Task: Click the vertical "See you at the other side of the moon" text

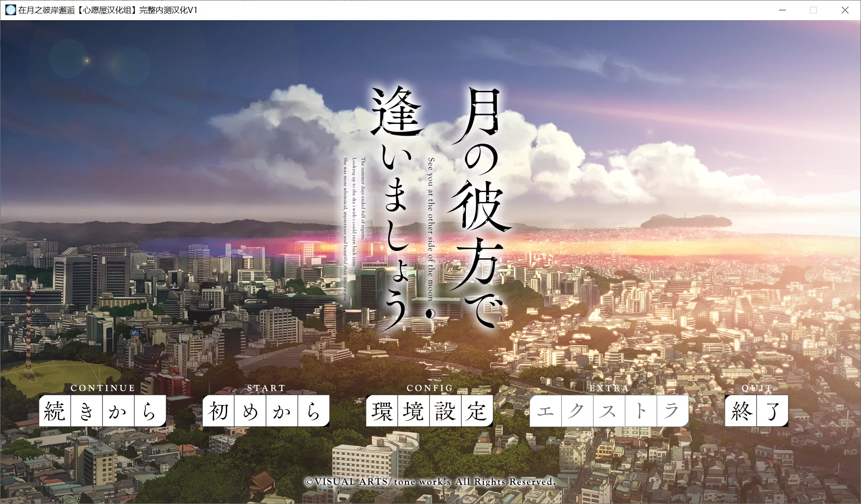Action: [x=430, y=229]
